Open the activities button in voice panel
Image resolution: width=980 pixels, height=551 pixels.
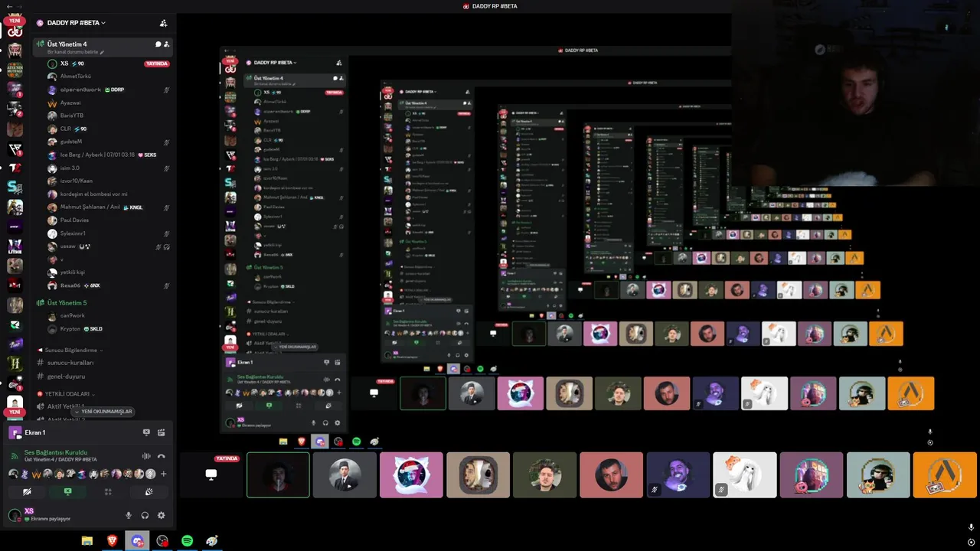[108, 491]
